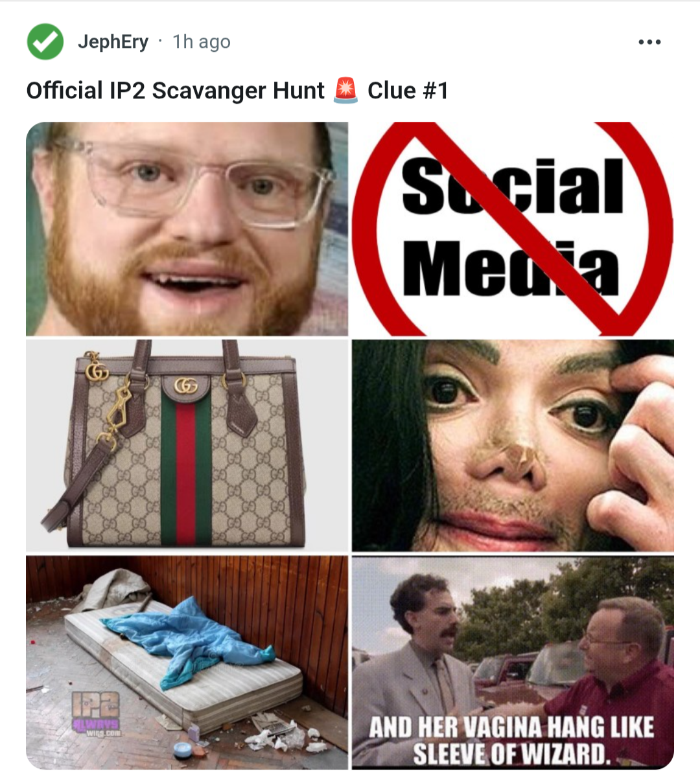Enlarge the Gucci handbag picture
This screenshot has height=778, width=700.
(187, 445)
